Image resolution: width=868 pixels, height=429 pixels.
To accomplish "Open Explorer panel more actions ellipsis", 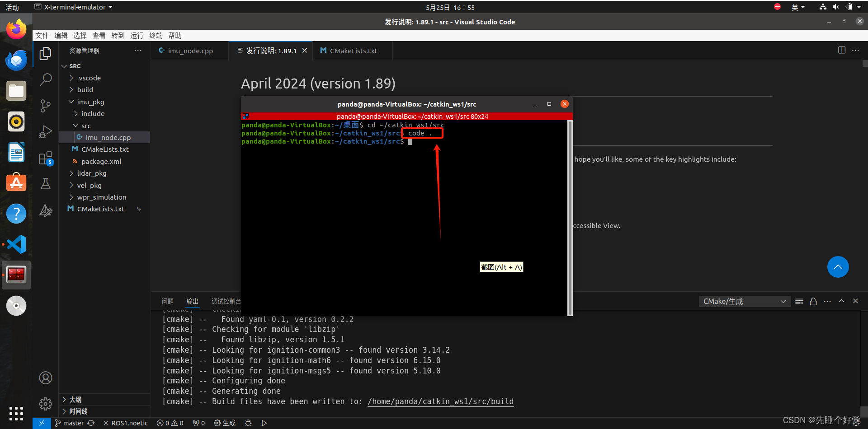I will pyautogui.click(x=138, y=50).
